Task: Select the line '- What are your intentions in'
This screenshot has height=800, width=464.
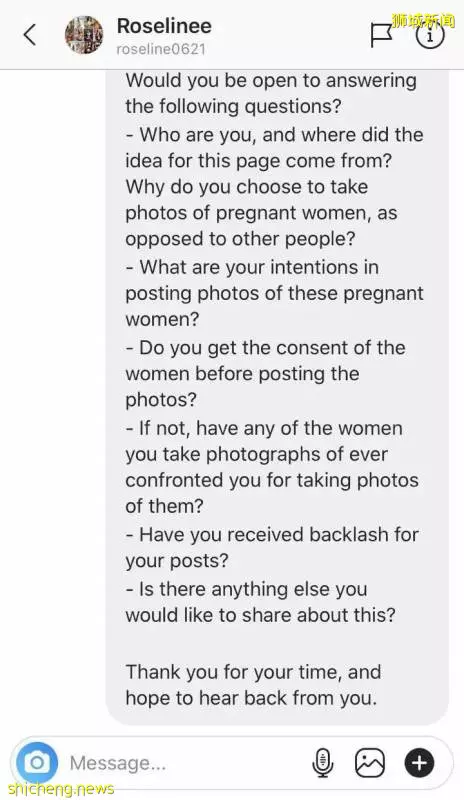Action: point(252,267)
